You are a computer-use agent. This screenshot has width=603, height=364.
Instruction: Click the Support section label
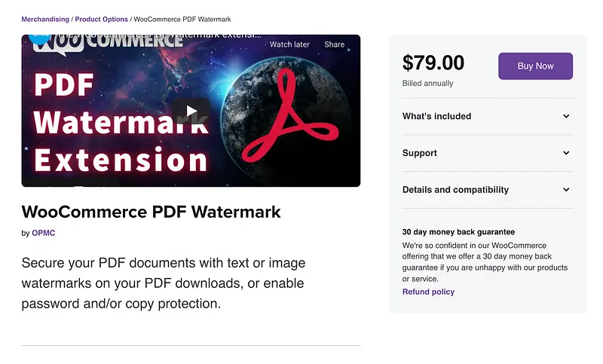(420, 153)
